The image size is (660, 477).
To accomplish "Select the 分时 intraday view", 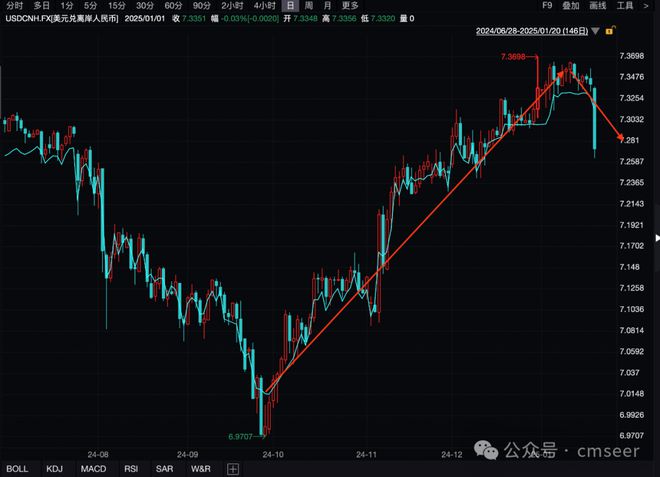I will click(15, 5).
